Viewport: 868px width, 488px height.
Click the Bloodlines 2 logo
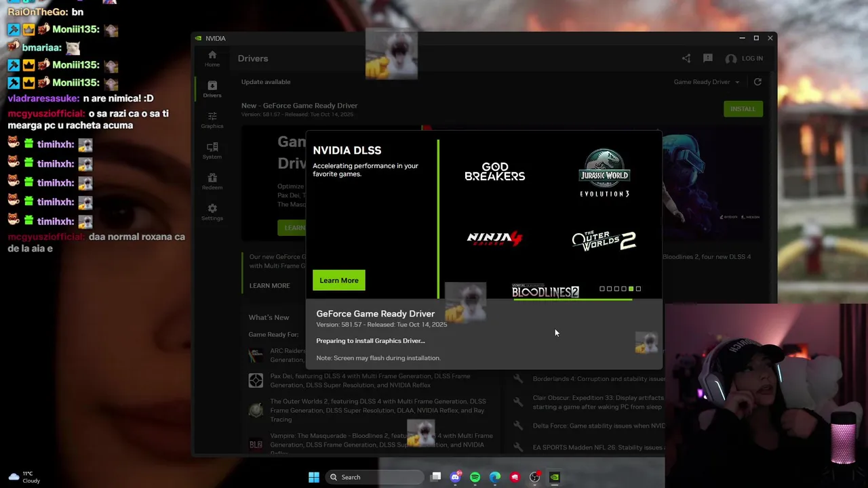point(545,291)
